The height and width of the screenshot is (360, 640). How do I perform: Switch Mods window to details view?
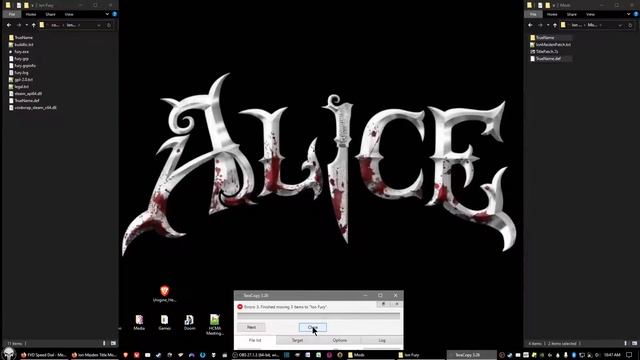pyautogui.click(x=625, y=343)
